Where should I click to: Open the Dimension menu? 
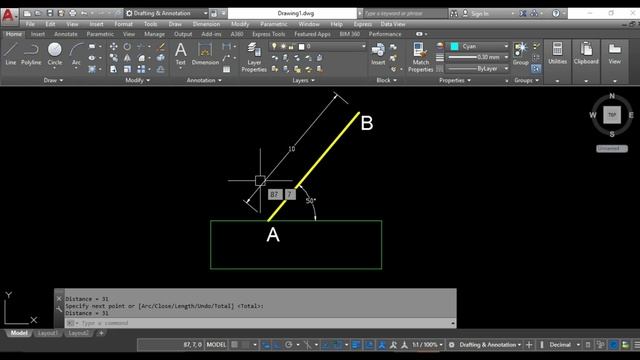tap(206, 24)
